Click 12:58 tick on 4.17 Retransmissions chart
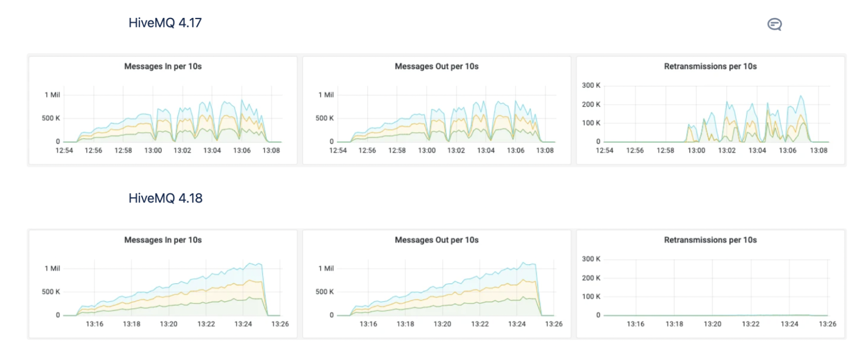Viewport: 868px width, 353px height. 665,150
